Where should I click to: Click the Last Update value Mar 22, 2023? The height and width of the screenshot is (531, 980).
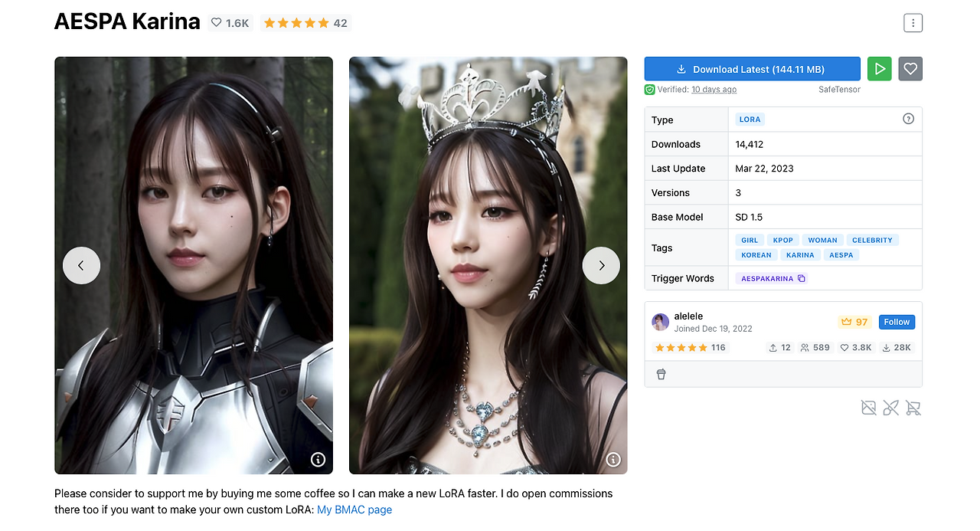pos(765,169)
